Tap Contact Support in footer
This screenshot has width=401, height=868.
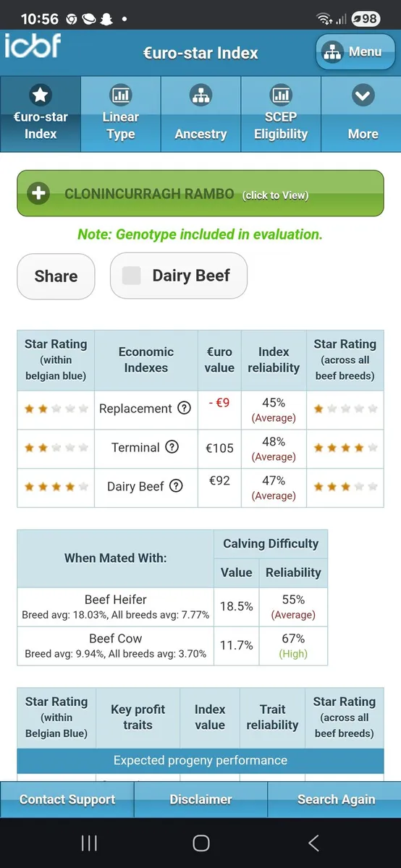pyautogui.click(x=67, y=799)
